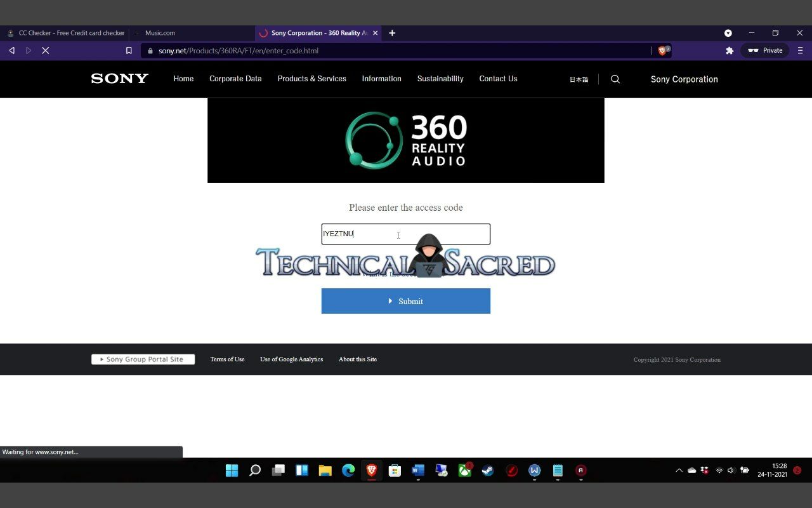Bookmark this page using the bookmark icon
Viewport: 812px width, 508px height.
[129, 51]
